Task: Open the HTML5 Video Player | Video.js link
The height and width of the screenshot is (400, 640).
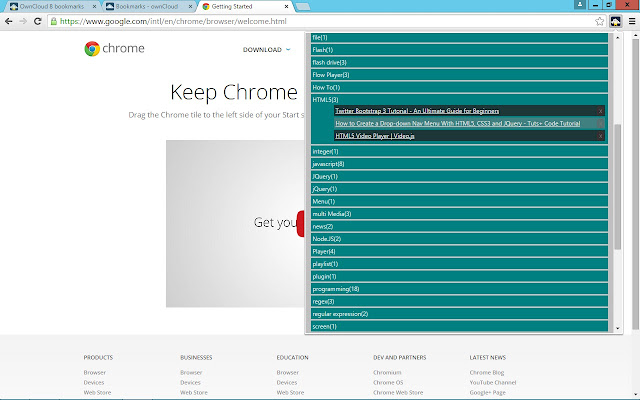Action: (x=375, y=136)
